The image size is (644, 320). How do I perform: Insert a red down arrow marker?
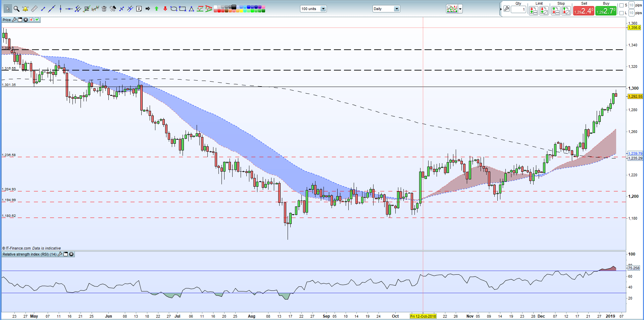coord(165,9)
